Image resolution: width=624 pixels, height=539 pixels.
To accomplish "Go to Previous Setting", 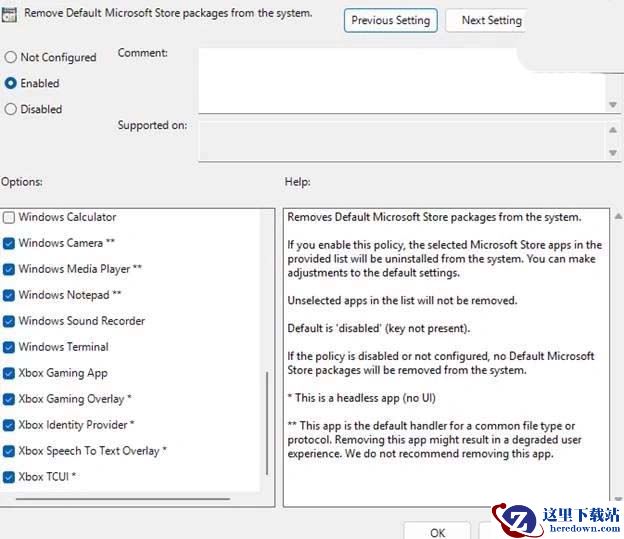I will pos(390,20).
